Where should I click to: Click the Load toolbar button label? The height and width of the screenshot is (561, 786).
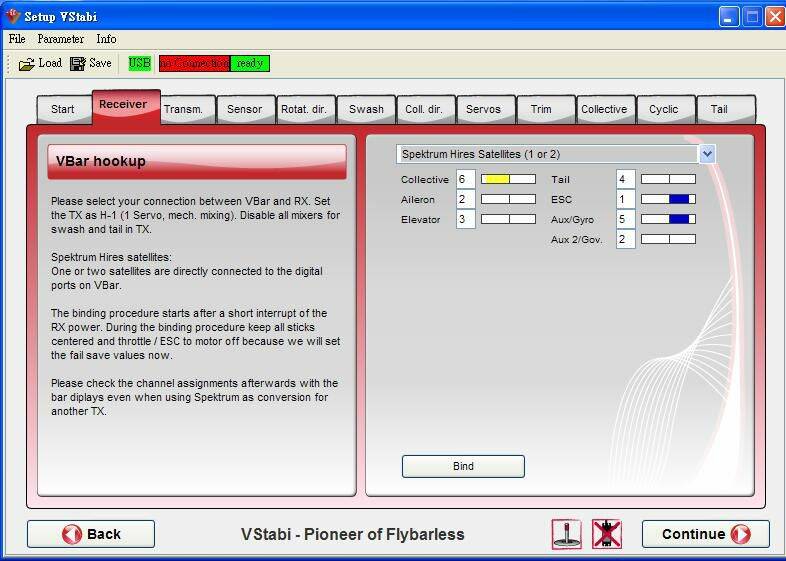click(50, 63)
